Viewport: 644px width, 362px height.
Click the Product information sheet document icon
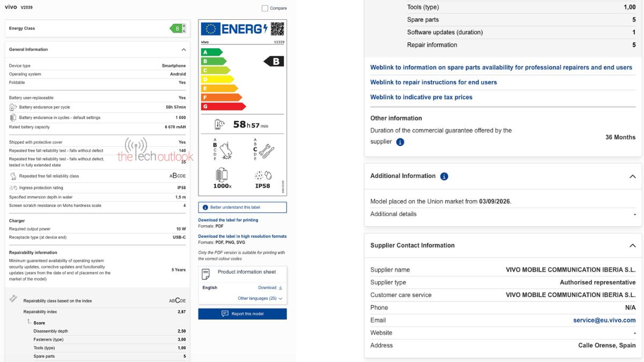[206, 274]
